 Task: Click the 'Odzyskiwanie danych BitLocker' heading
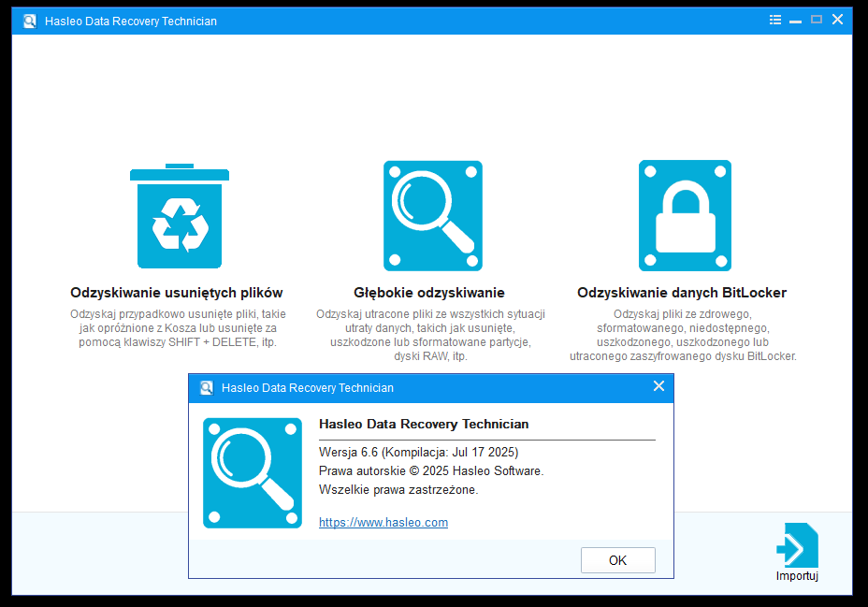[682, 293]
